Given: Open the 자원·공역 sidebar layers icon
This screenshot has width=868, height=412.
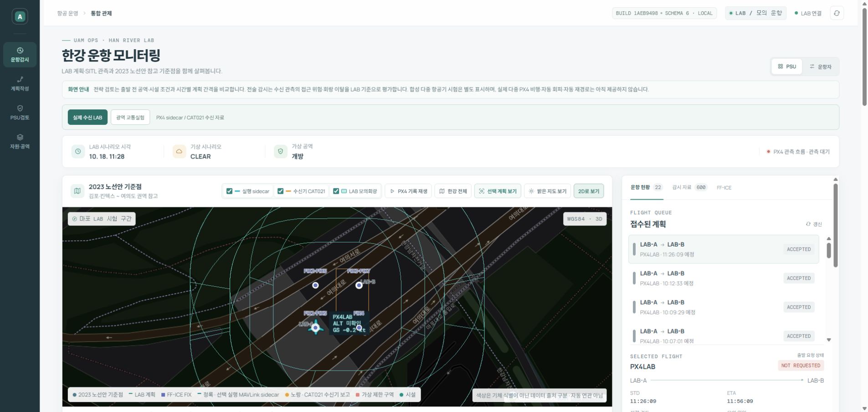Looking at the screenshot, I should pyautogui.click(x=20, y=137).
